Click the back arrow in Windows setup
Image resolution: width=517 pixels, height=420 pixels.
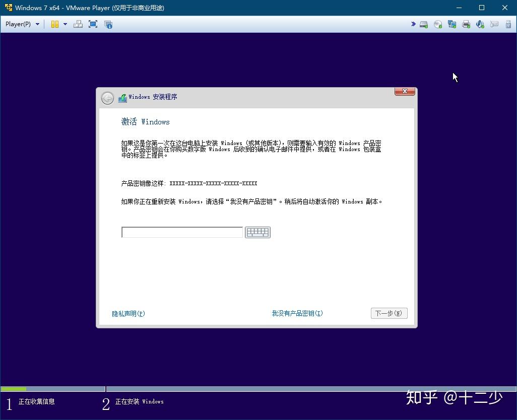pos(107,98)
